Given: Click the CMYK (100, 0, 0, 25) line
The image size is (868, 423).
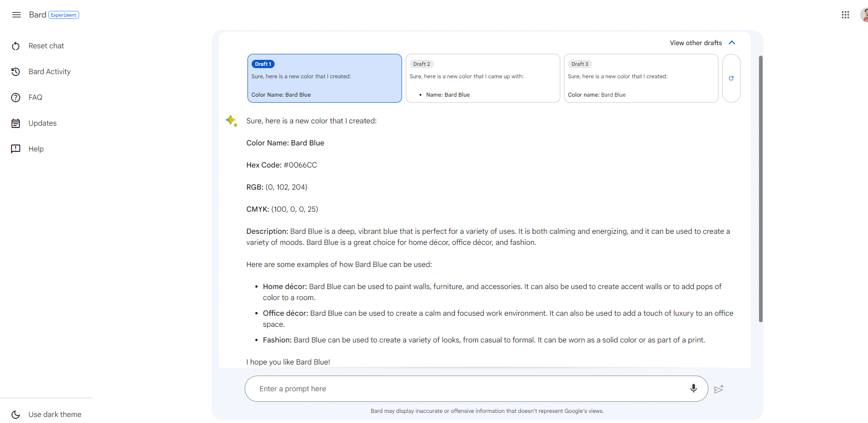Looking at the screenshot, I should click(282, 209).
